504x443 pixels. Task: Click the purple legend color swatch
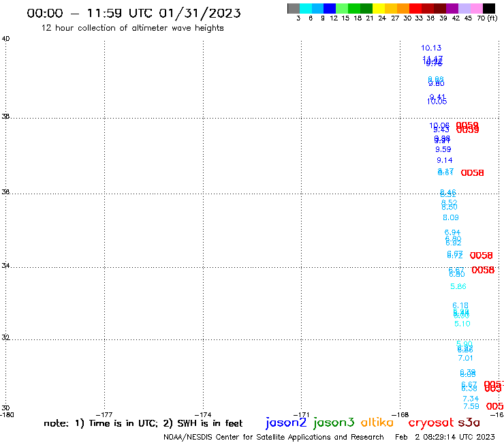pos(452,9)
